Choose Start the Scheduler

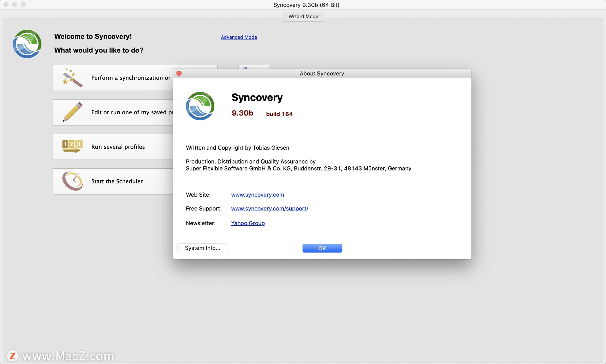pos(113,181)
